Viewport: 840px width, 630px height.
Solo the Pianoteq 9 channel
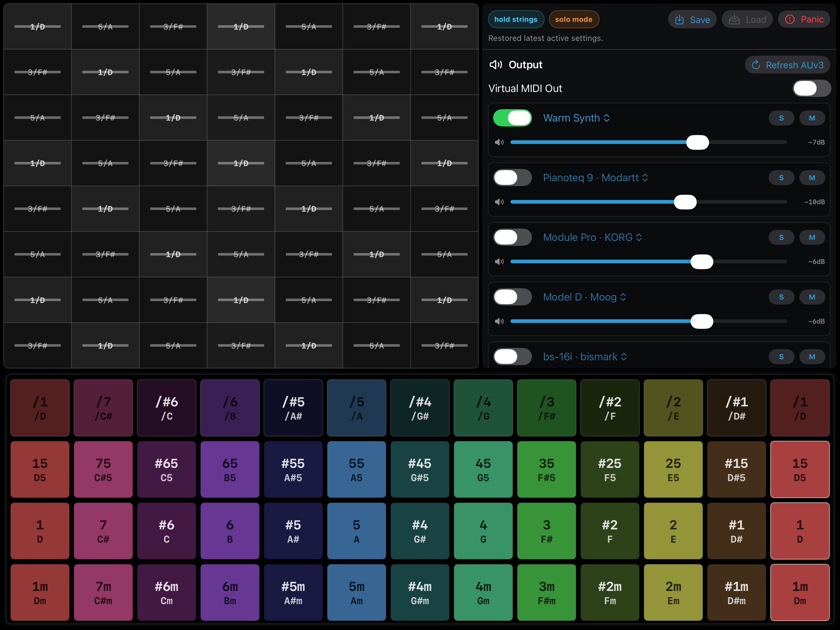[781, 178]
